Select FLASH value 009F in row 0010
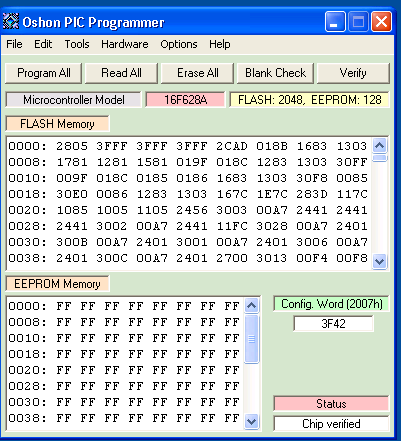Viewport: 401px width, 441px height. coord(72,178)
